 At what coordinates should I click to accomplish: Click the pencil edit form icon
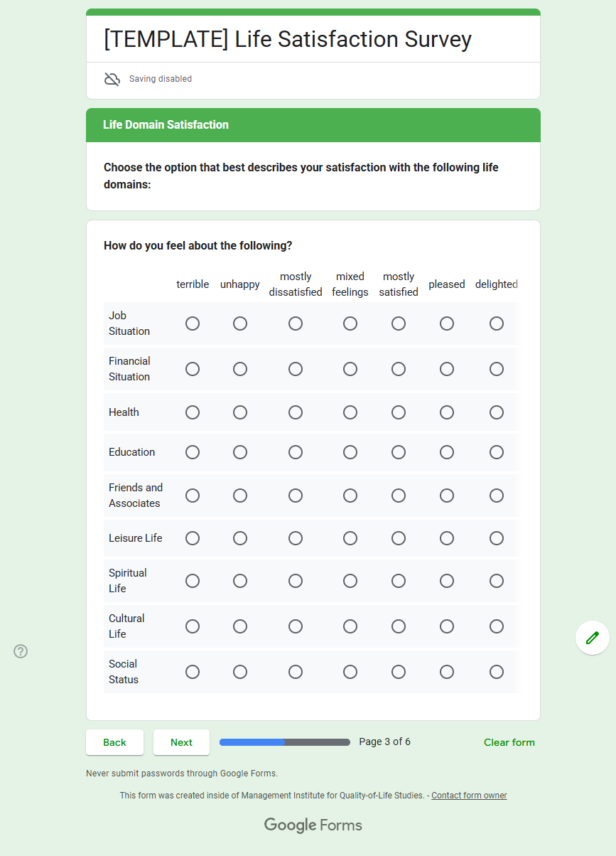[x=592, y=638]
